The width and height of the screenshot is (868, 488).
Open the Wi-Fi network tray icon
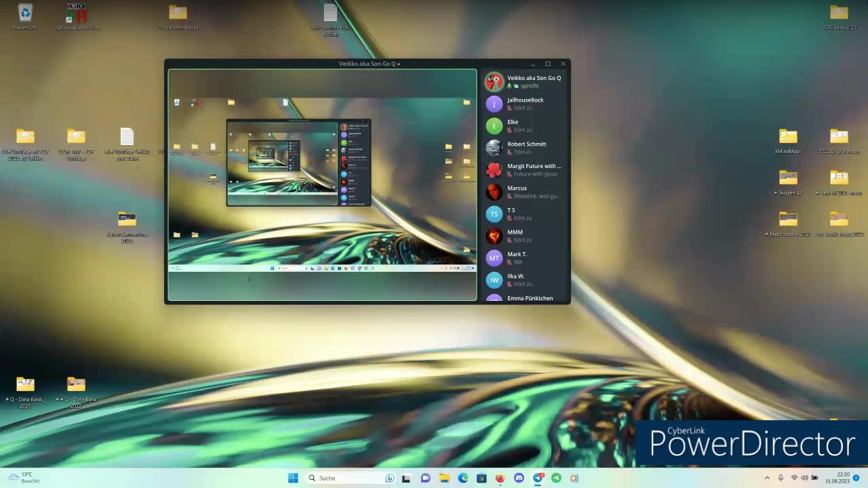click(794, 478)
